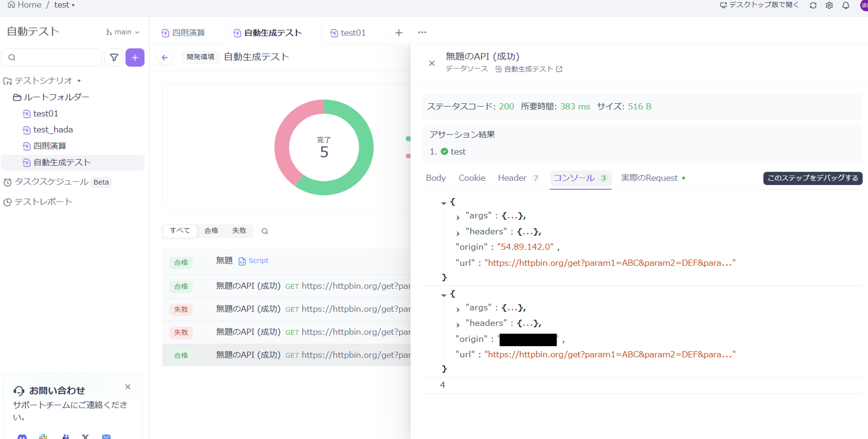
Task: Select the すべて filter segment
Action: pyautogui.click(x=180, y=231)
